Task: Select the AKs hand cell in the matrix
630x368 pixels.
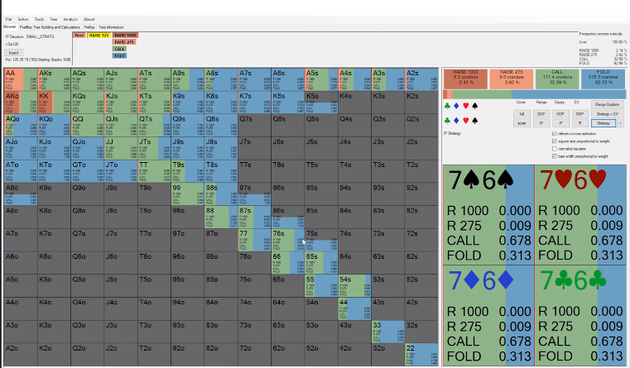Action: pyautogui.click(x=54, y=80)
